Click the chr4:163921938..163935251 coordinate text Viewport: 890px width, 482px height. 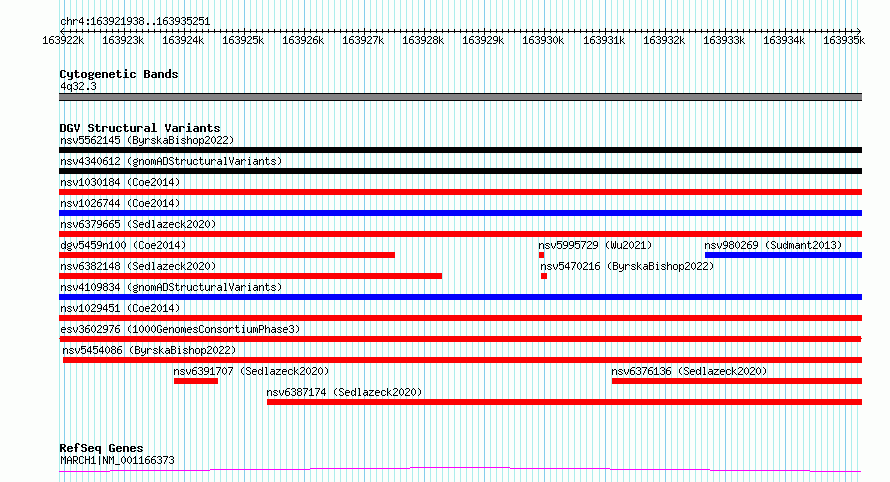tap(135, 22)
